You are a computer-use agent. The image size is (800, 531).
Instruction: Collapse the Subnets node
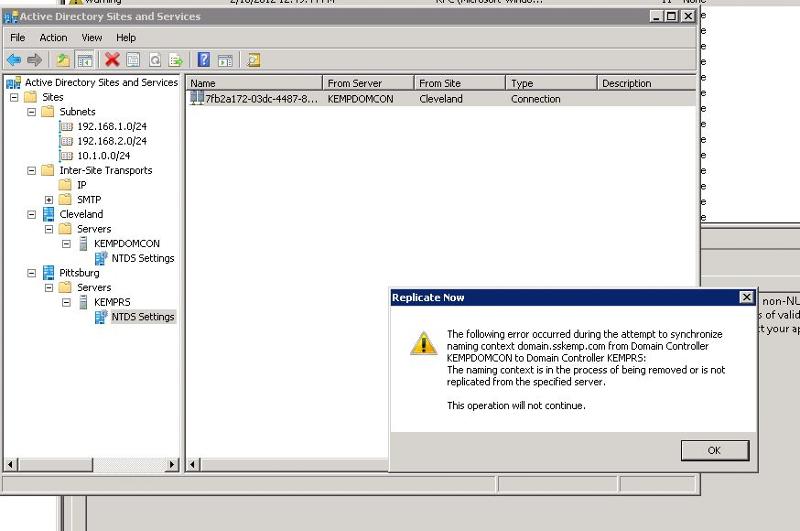(32, 112)
